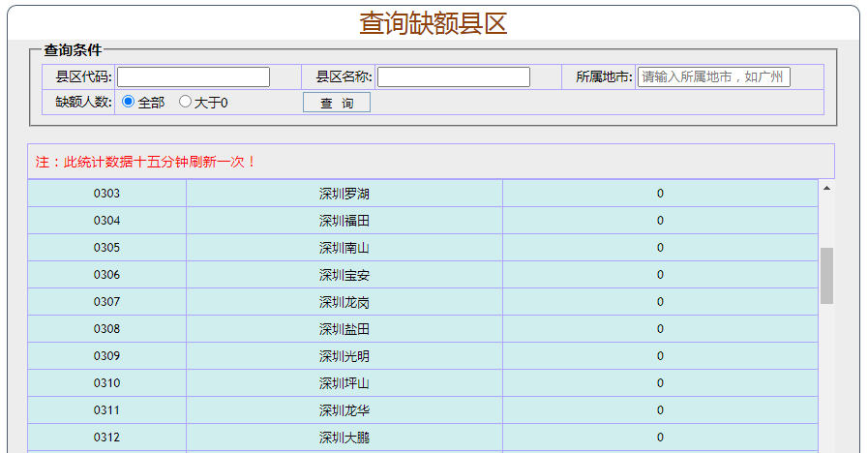Screen dimensions: 868x453
Task: Click the 深圳光明 name cell
Action: click(x=344, y=356)
